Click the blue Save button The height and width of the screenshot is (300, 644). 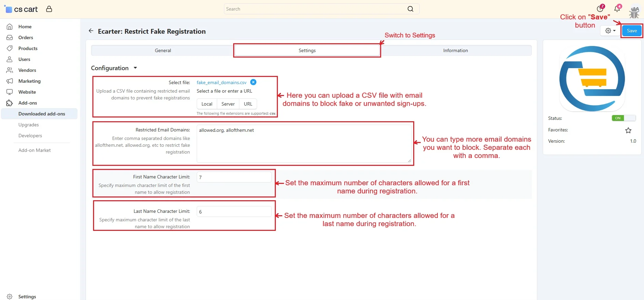tap(632, 31)
